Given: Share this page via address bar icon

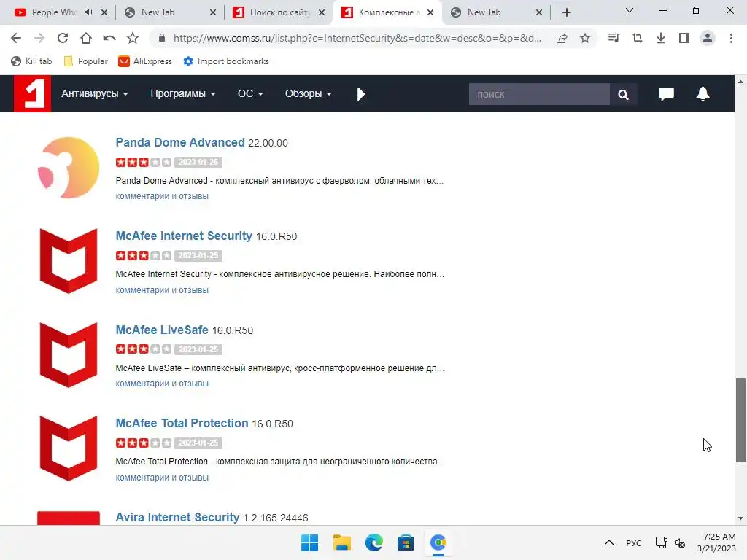Looking at the screenshot, I should pos(562,38).
